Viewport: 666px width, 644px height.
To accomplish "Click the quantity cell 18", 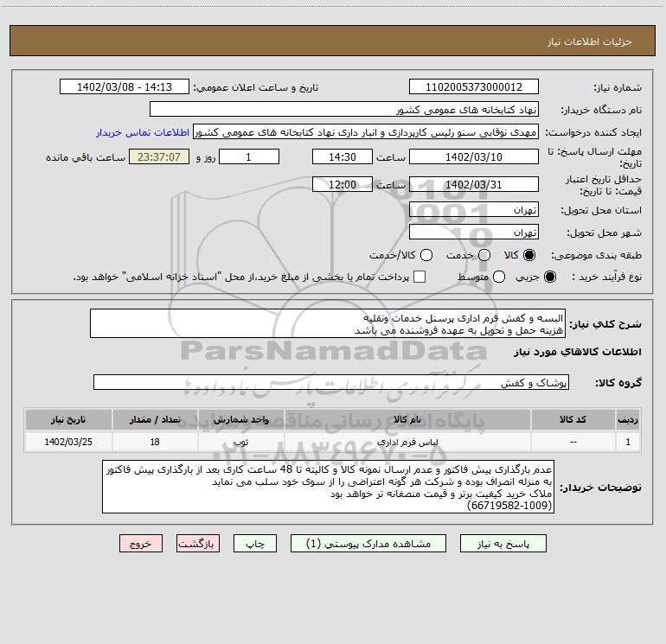I will tap(155, 442).
